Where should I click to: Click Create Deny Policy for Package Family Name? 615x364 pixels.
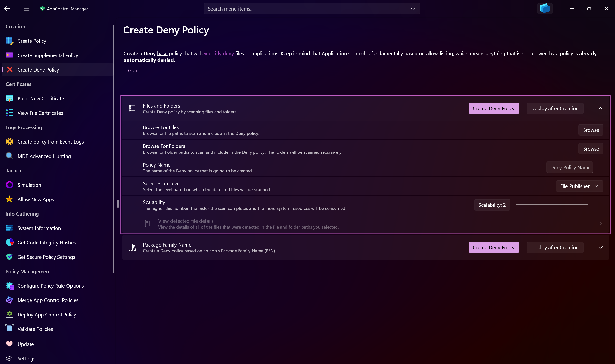[494, 247]
